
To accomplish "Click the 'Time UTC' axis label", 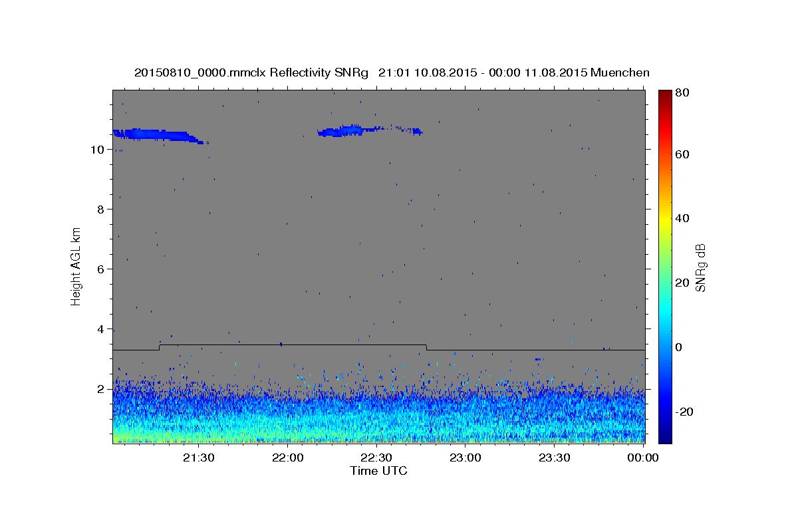I will click(x=378, y=471).
